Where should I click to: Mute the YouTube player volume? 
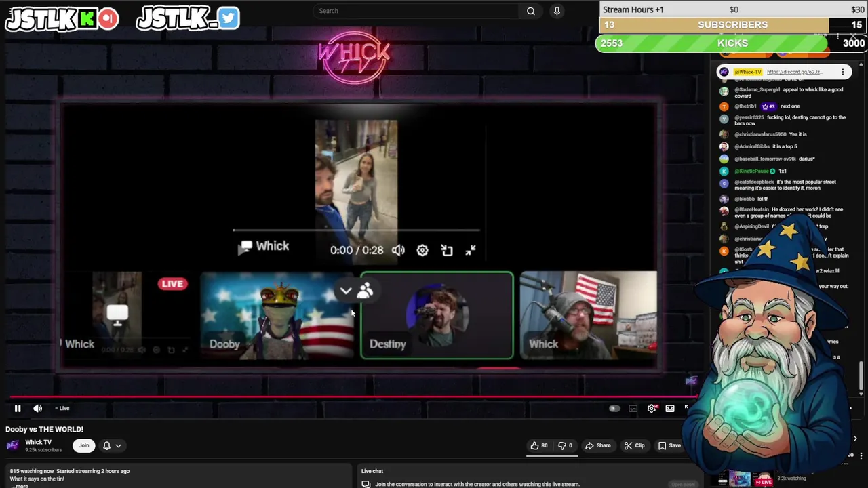pos(38,408)
